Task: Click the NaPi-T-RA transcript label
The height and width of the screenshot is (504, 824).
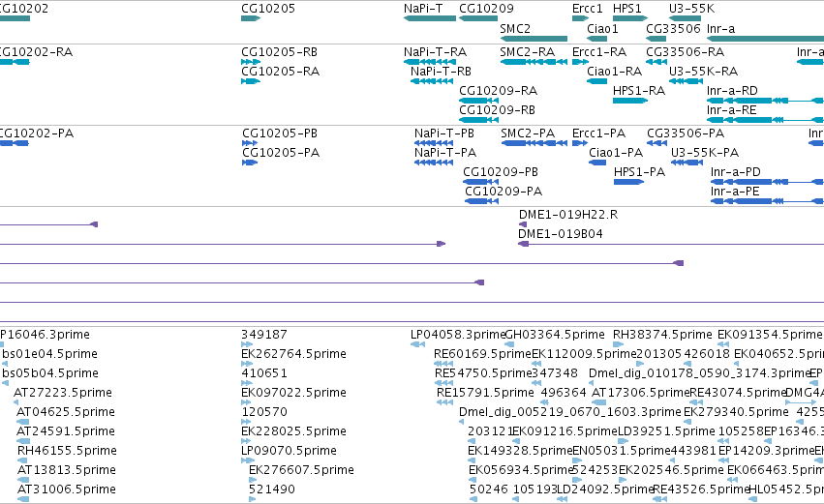Action: click(435, 52)
